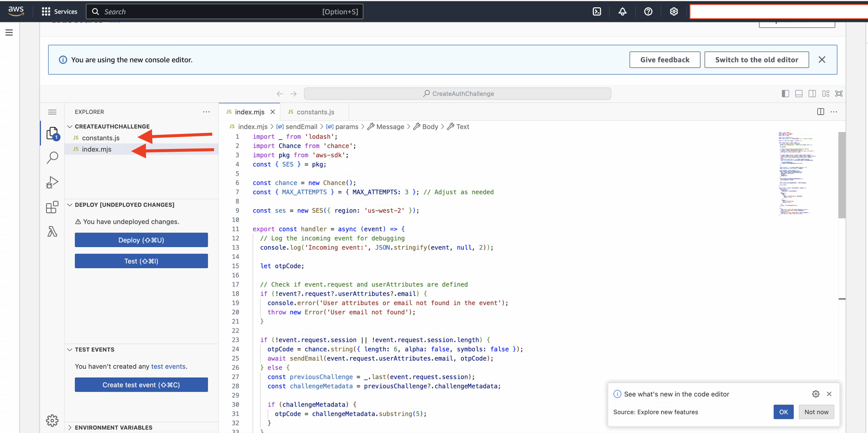Dismiss the new console editor banner

[x=822, y=60]
